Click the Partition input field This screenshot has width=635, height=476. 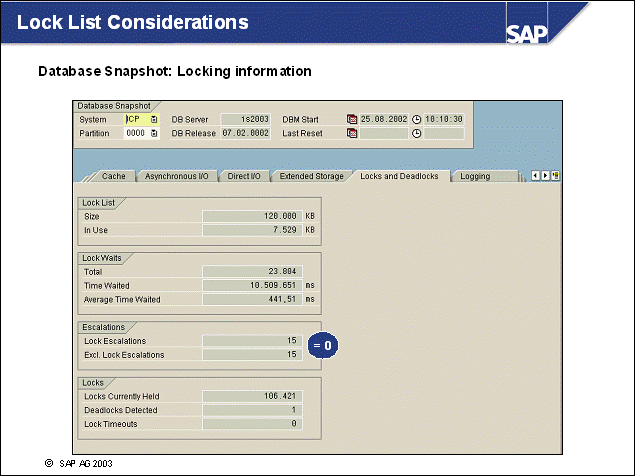(135, 132)
